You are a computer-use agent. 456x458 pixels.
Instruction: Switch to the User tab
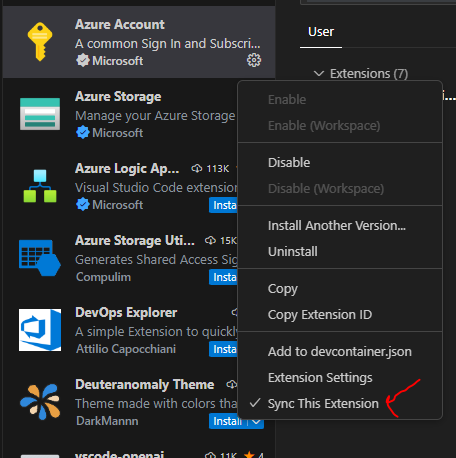point(321,32)
